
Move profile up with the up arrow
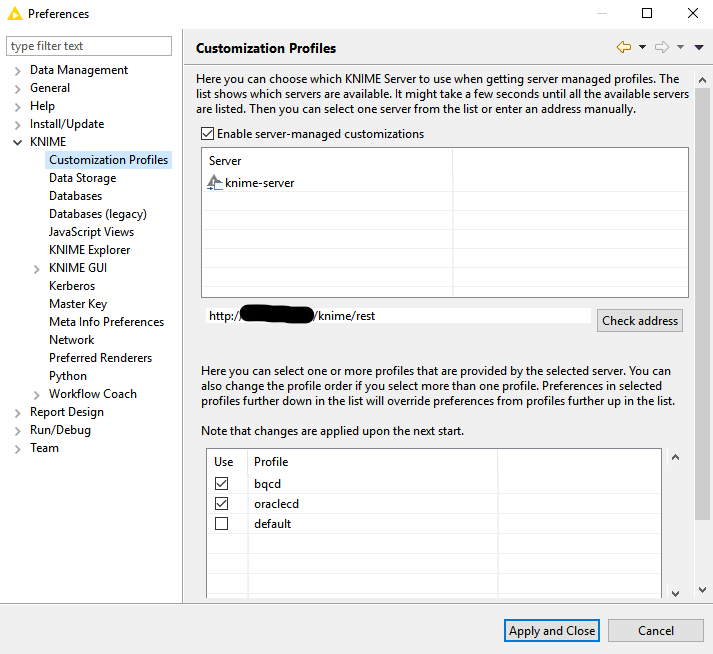675,458
